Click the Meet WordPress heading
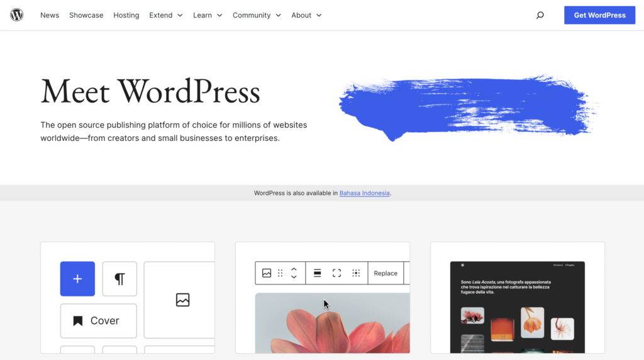The height and width of the screenshot is (360, 644). point(150,91)
